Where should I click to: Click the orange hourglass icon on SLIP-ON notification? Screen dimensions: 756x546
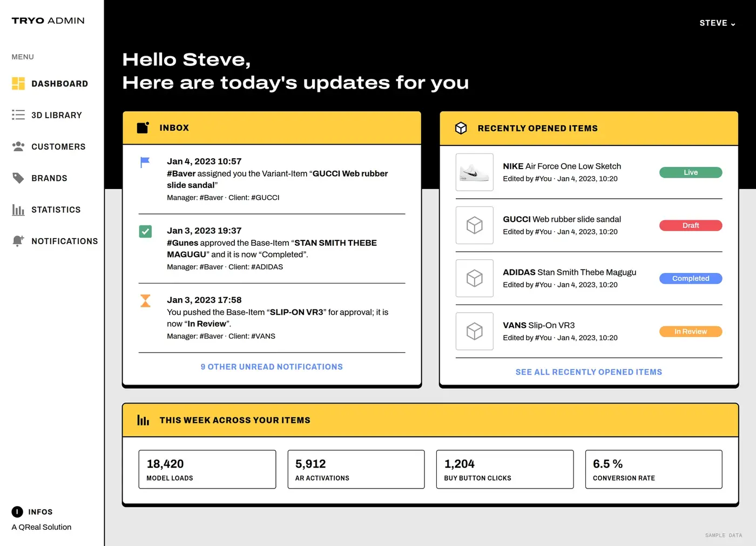tap(145, 301)
